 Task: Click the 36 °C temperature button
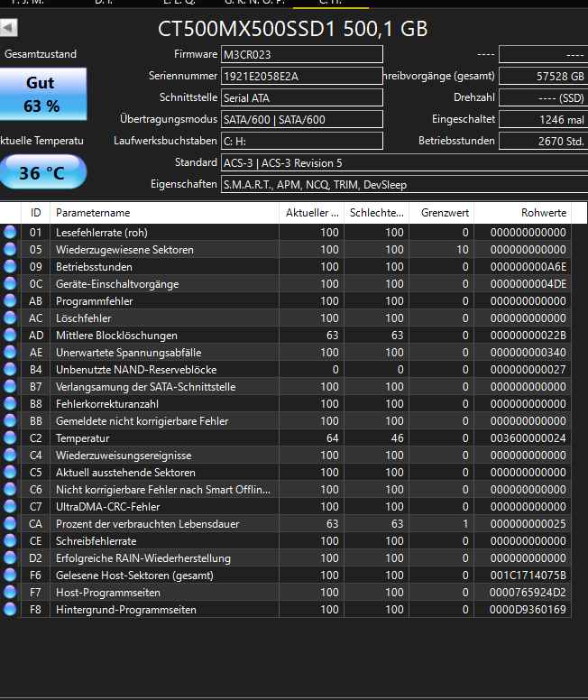click(42, 172)
